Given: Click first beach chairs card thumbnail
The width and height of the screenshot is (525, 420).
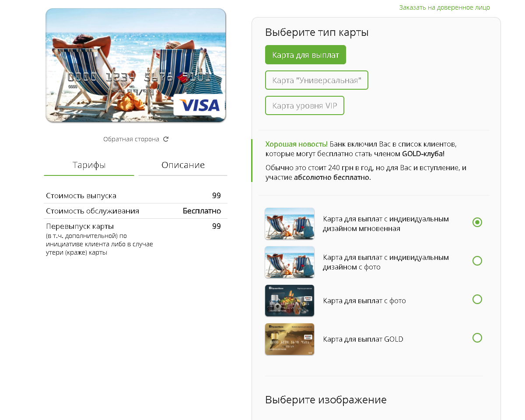Looking at the screenshot, I should tap(290, 224).
